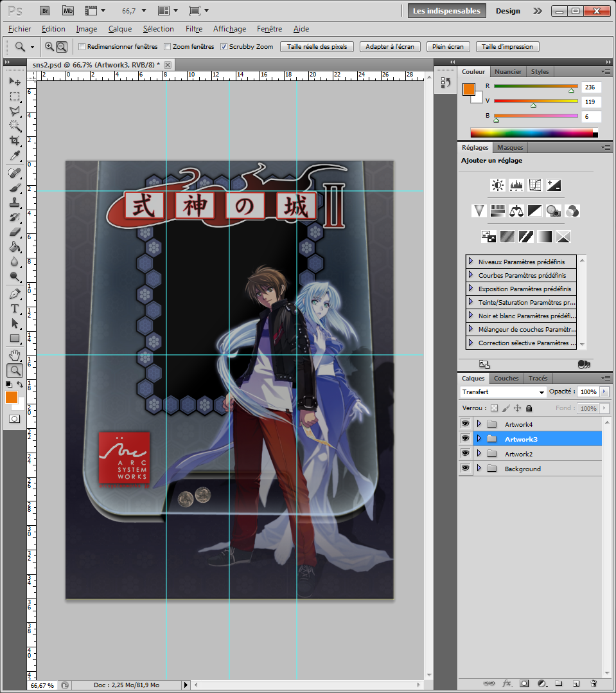Open the Filtre menu
The height and width of the screenshot is (693, 616).
(x=193, y=29)
